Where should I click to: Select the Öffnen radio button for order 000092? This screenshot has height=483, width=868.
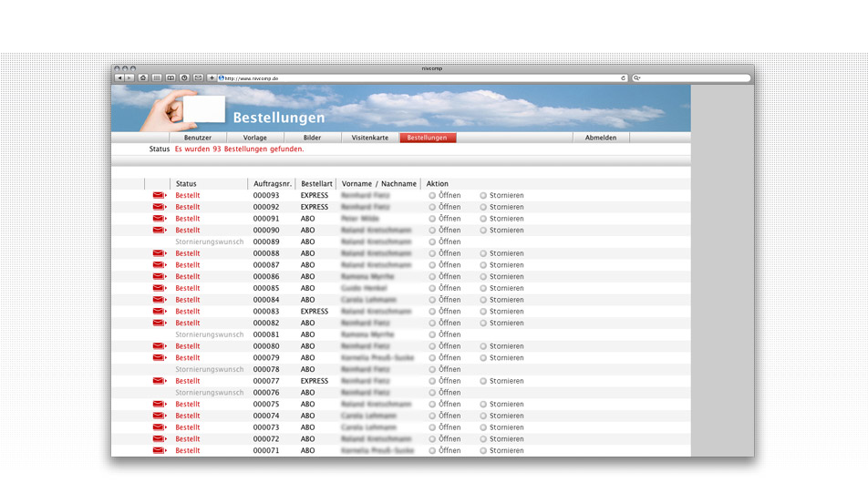tap(432, 207)
